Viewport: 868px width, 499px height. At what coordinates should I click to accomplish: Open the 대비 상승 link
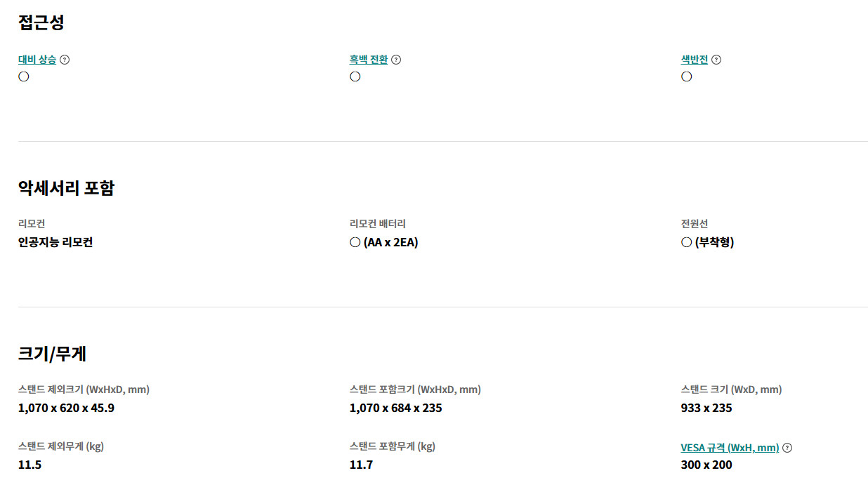click(x=37, y=60)
